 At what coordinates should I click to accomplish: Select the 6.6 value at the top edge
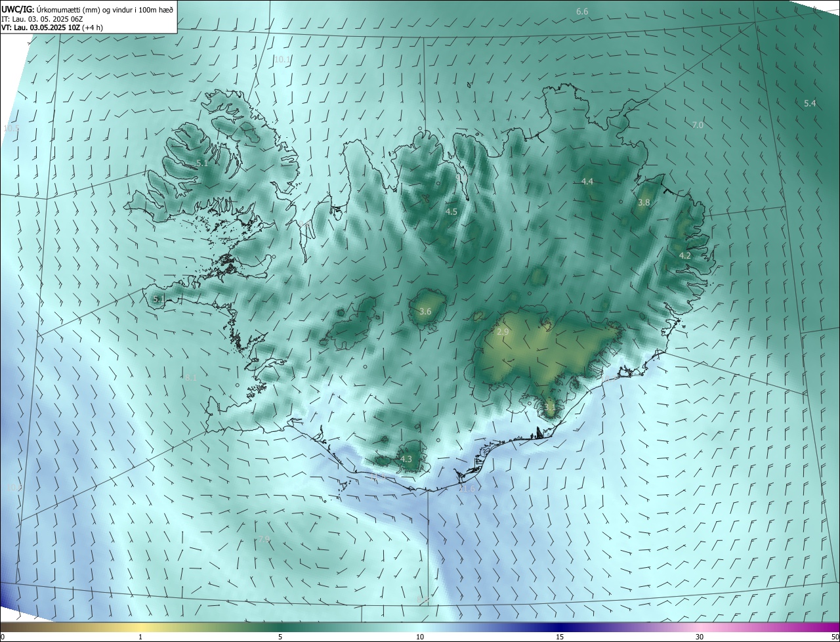pyautogui.click(x=582, y=12)
